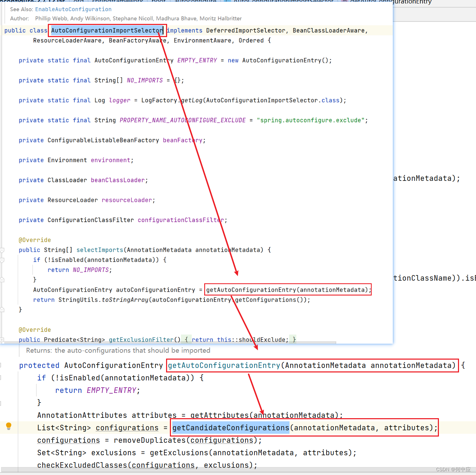Click BeanFactoryAware interface name
476x475 pixels.
[138, 41]
